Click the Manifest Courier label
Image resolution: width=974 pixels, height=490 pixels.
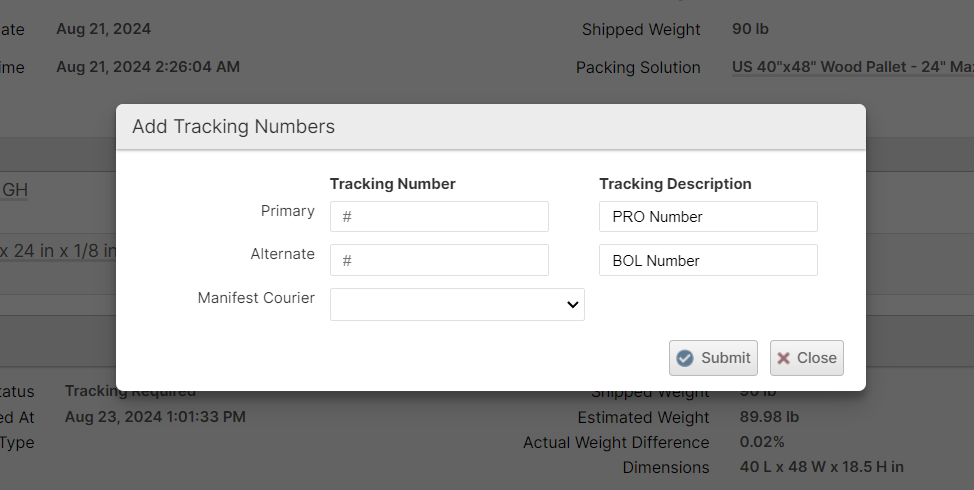[256, 298]
